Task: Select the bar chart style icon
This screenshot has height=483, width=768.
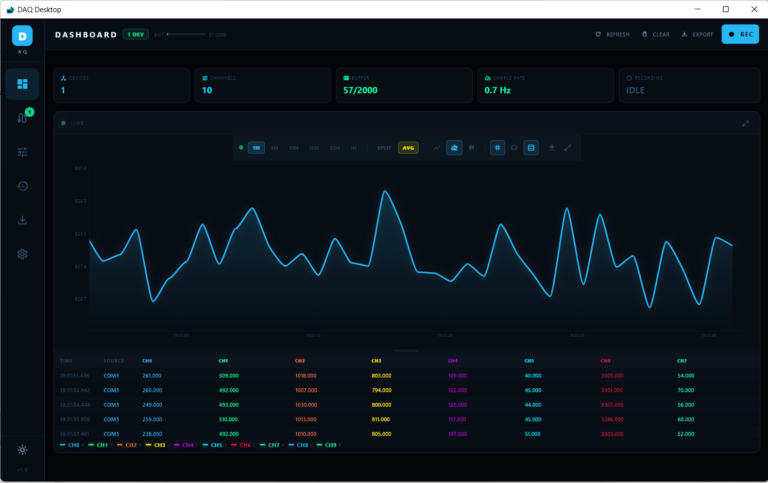Action: click(x=472, y=147)
